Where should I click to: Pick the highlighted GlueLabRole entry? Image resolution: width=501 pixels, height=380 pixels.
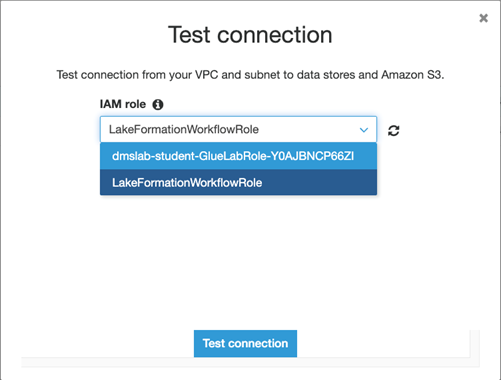238,156
